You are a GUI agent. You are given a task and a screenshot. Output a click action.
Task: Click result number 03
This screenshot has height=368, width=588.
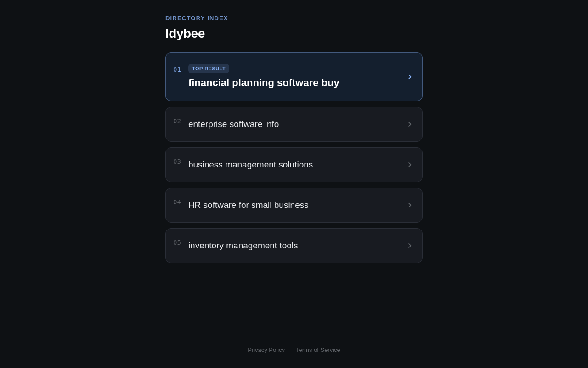click(177, 161)
